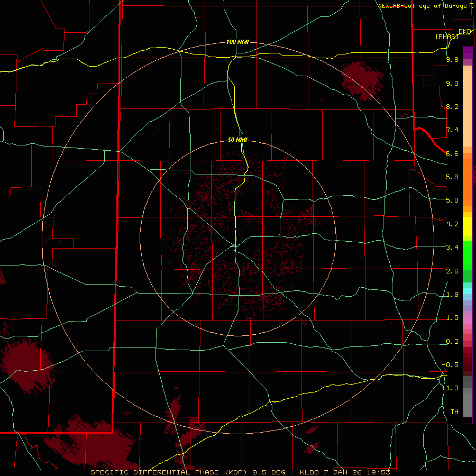Select the 9.0 value on the color scale
The height and width of the screenshot is (476, 476).
tap(452, 84)
